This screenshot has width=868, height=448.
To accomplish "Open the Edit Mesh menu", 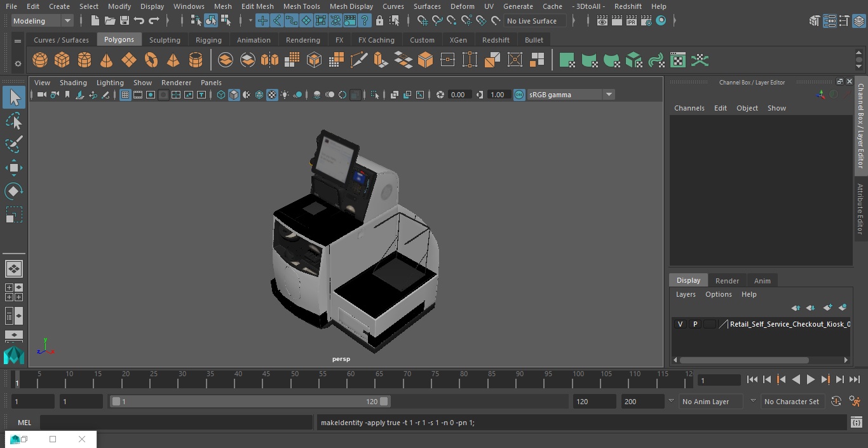I will point(257,6).
